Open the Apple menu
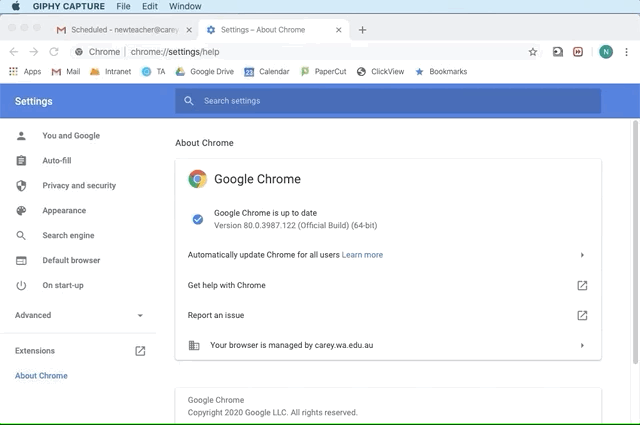640x425 pixels. point(16,6)
